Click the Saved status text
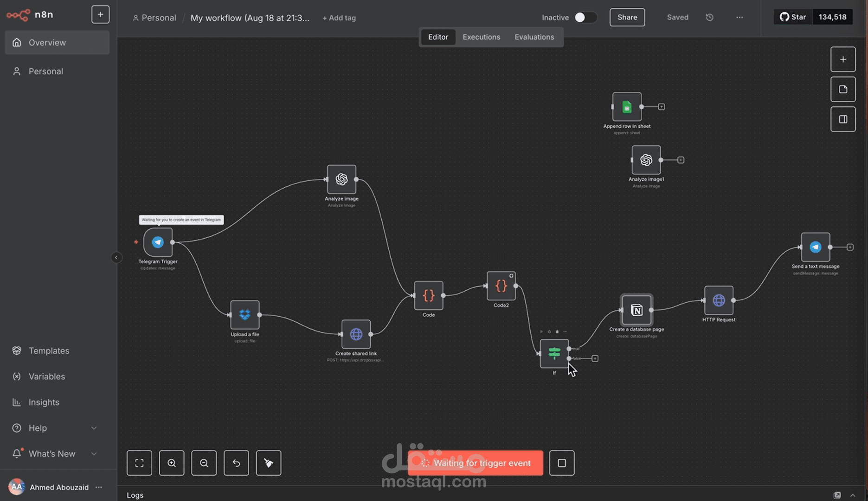 pyautogui.click(x=677, y=17)
